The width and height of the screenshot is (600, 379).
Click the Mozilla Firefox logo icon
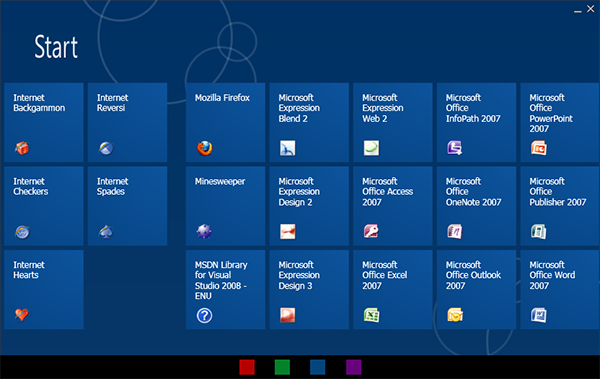pyautogui.click(x=205, y=148)
